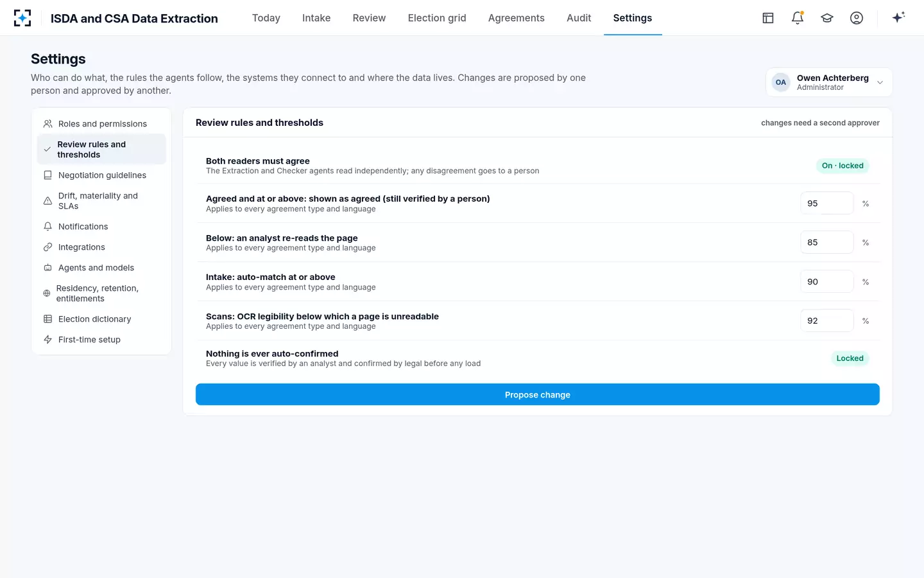Open Roles and permissions settings

click(x=101, y=124)
